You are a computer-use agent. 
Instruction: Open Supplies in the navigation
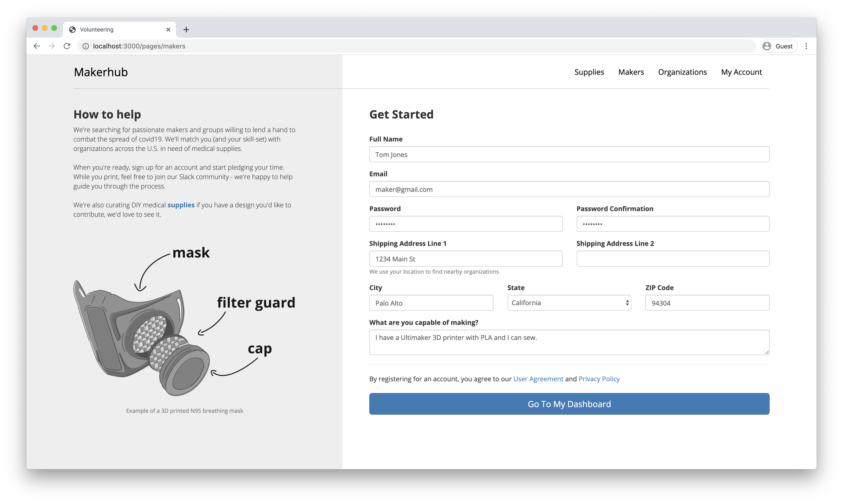tap(589, 72)
